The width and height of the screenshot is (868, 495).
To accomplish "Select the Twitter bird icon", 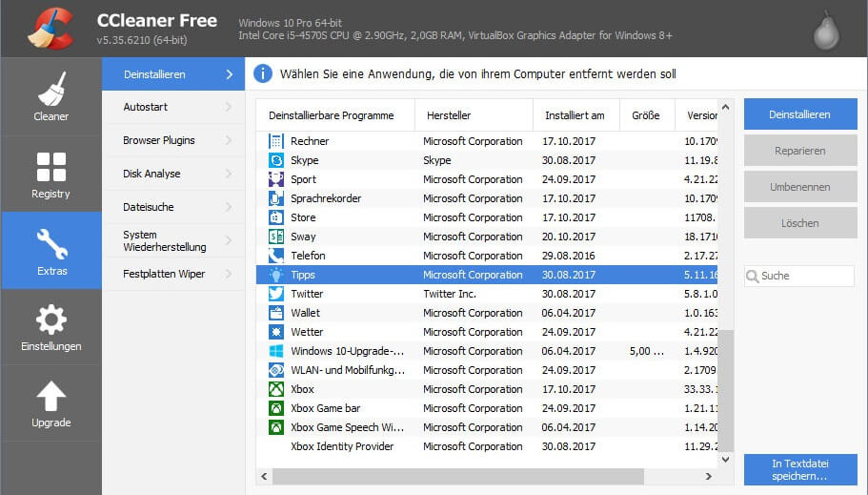I will tap(275, 294).
